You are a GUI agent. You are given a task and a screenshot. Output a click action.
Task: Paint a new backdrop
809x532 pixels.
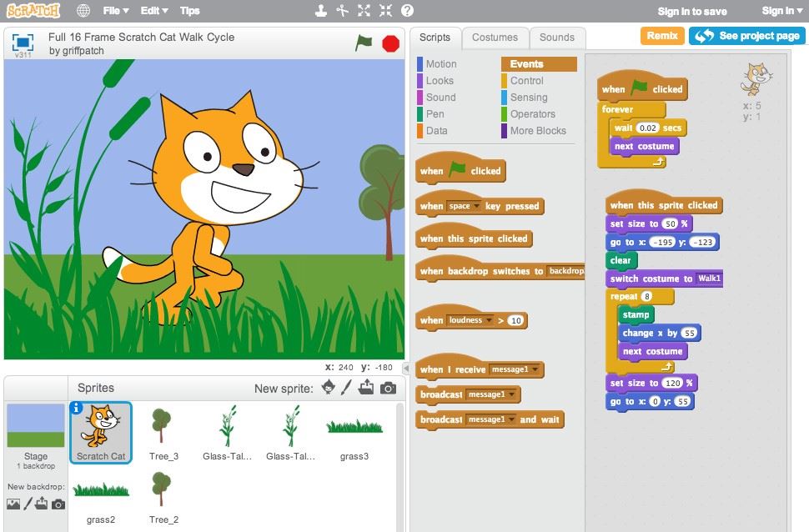(x=28, y=504)
